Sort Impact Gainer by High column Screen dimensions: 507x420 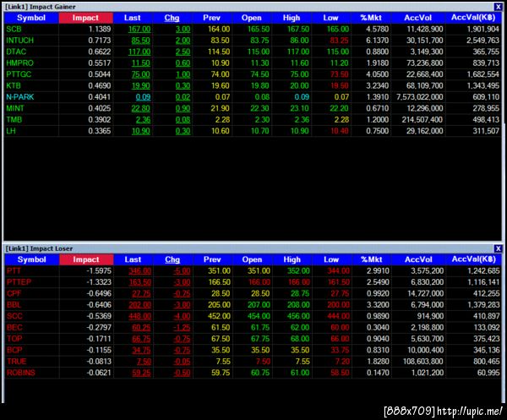pyautogui.click(x=292, y=18)
